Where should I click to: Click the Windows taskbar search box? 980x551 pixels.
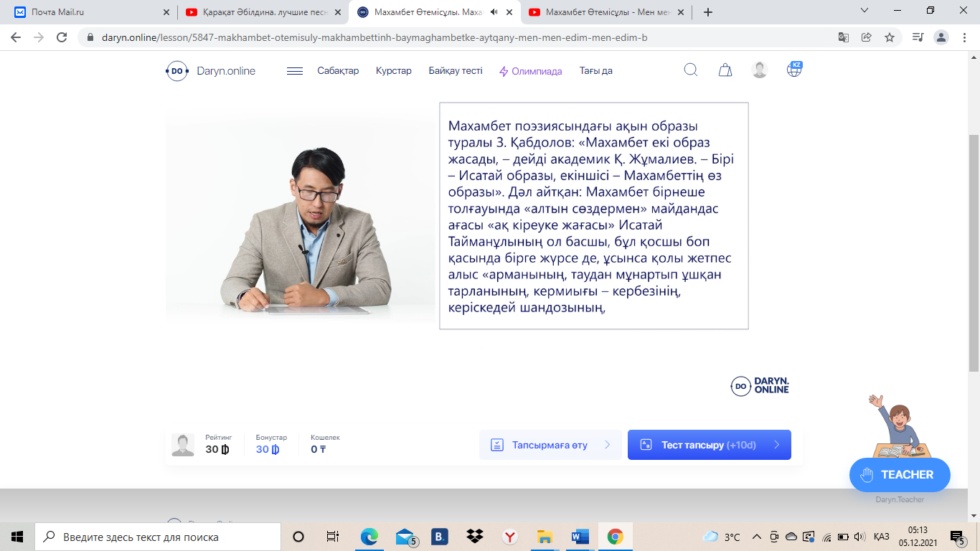point(157,537)
